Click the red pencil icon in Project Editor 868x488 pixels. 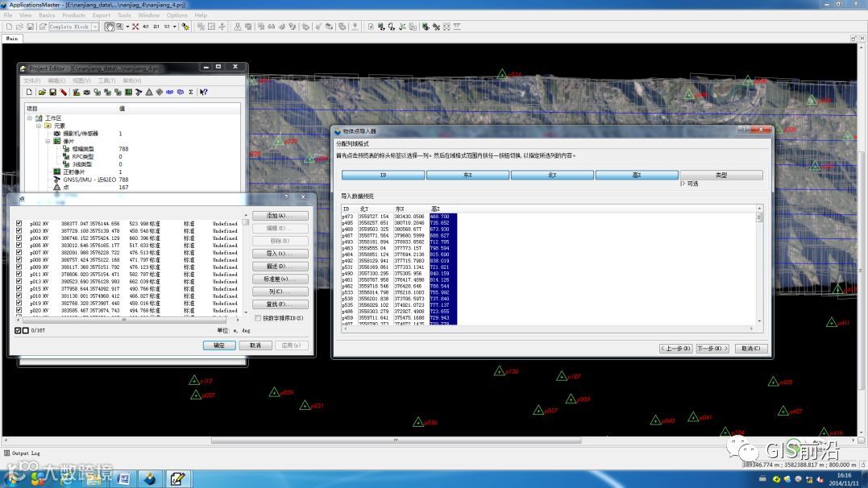64,93
